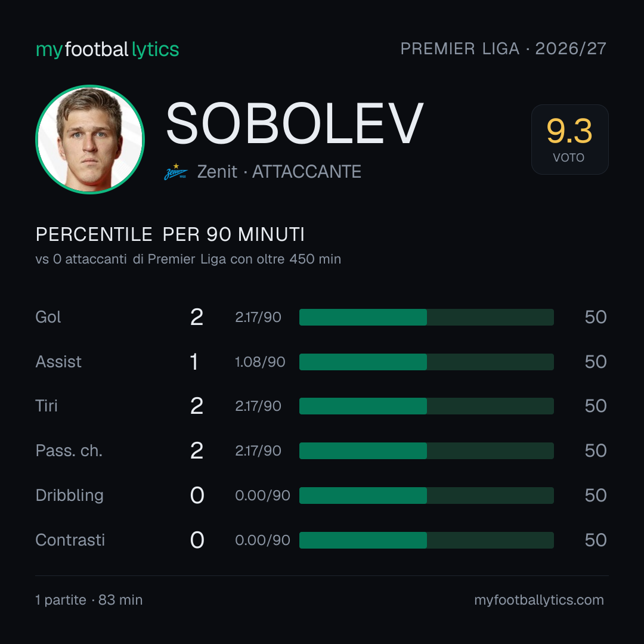Click the PREMIER LIGA 2026/27 header label
This screenshot has width=644, height=644.
click(503, 49)
